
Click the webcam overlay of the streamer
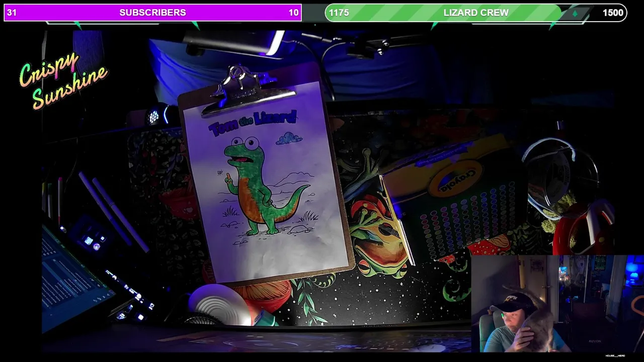pyautogui.click(x=557, y=304)
